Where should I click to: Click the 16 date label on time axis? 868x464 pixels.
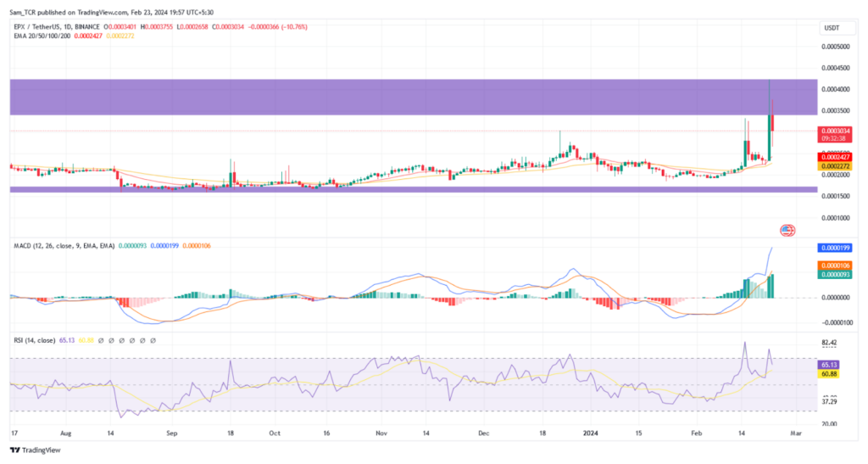coord(326,433)
